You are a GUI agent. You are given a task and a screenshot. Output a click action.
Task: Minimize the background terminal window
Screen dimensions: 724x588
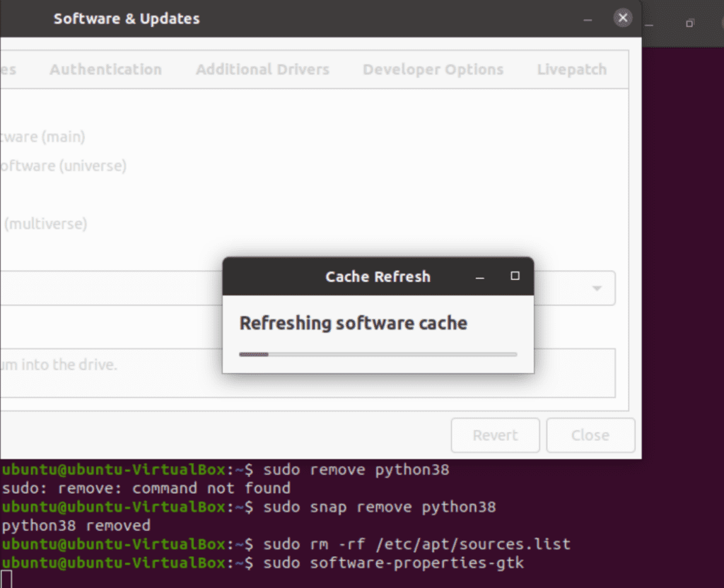pos(651,24)
